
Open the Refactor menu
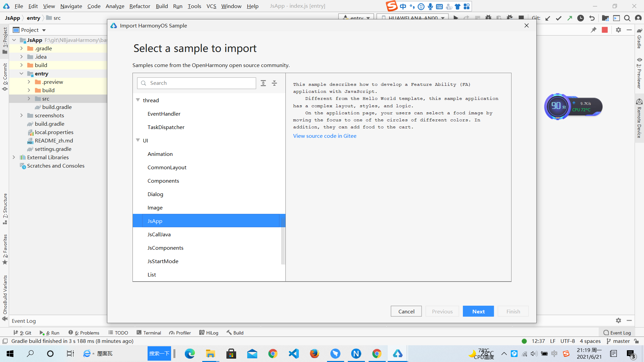tap(140, 6)
